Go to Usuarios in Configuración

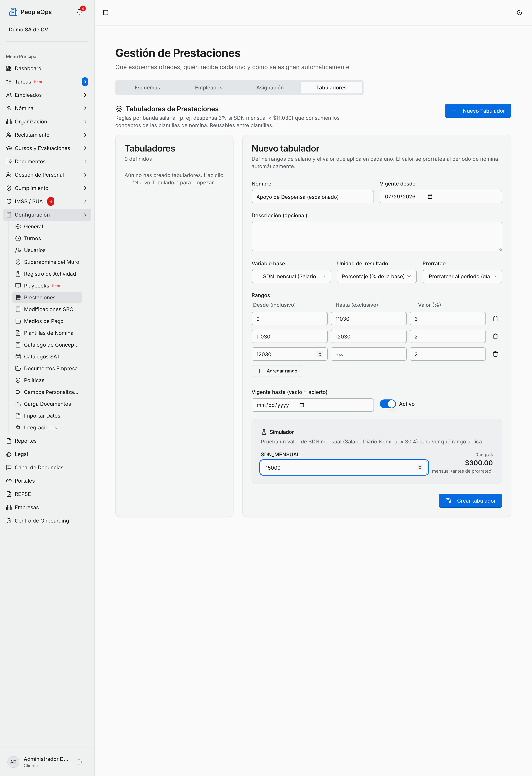point(47,250)
